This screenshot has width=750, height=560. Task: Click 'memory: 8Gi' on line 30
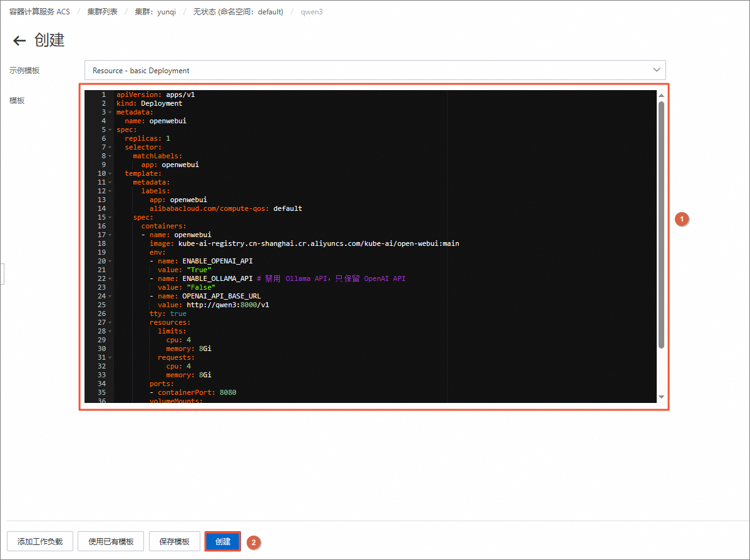coord(188,349)
